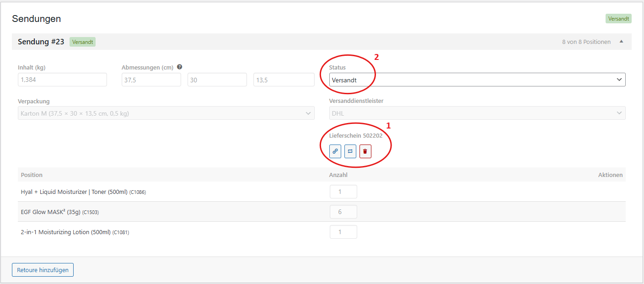Click the Inhalt (kg) weight field
Viewport: 644px width, 284px height.
62,80
